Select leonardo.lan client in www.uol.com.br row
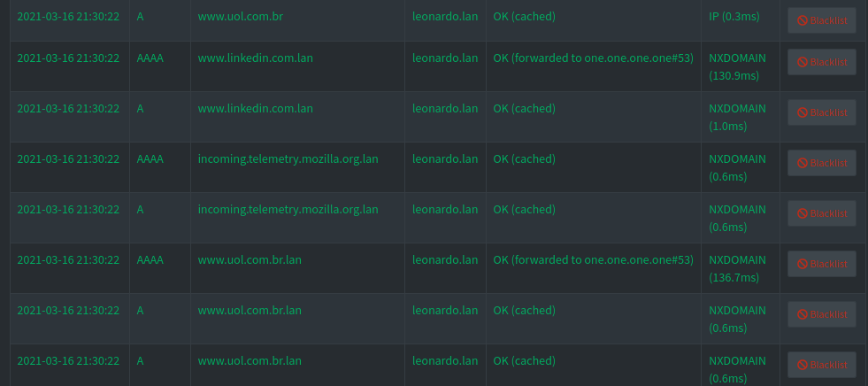The height and width of the screenshot is (386, 868). 445,17
